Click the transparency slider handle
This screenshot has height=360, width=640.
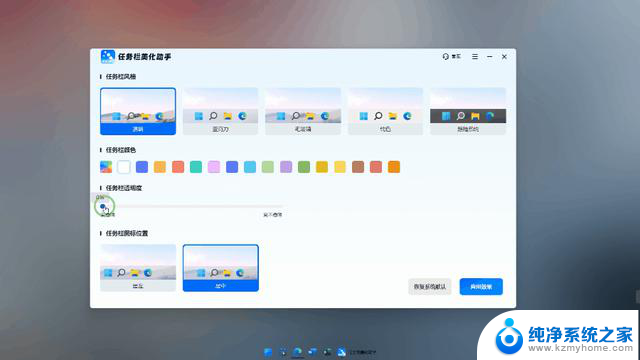102,207
